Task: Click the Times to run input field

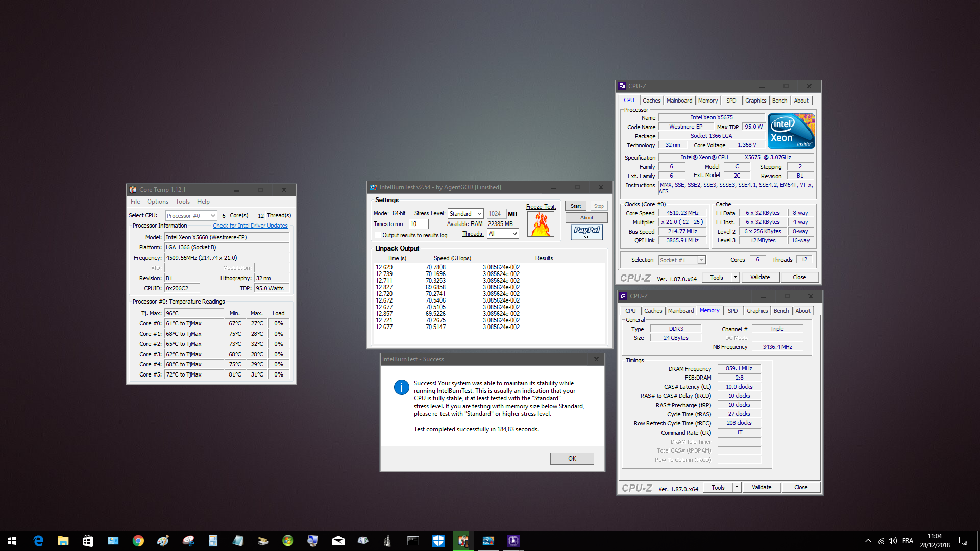Action: click(419, 223)
